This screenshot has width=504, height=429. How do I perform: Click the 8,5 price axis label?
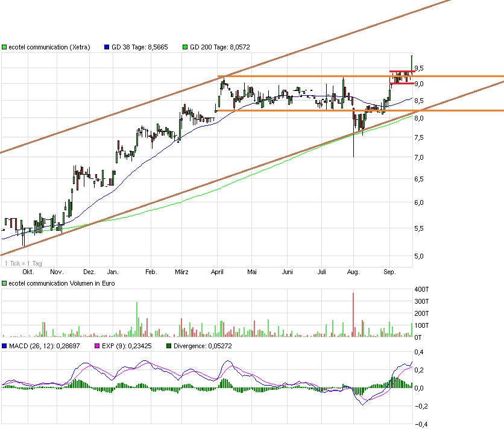(419, 101)
